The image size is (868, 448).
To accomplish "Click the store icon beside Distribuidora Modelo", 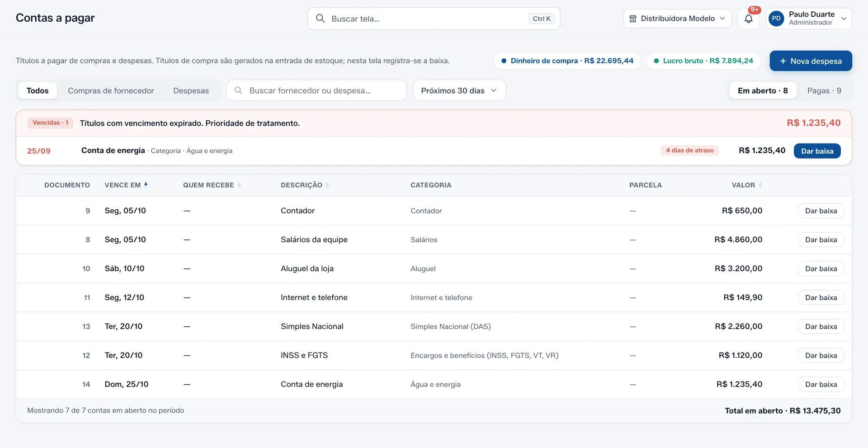I will coord(633,19).
